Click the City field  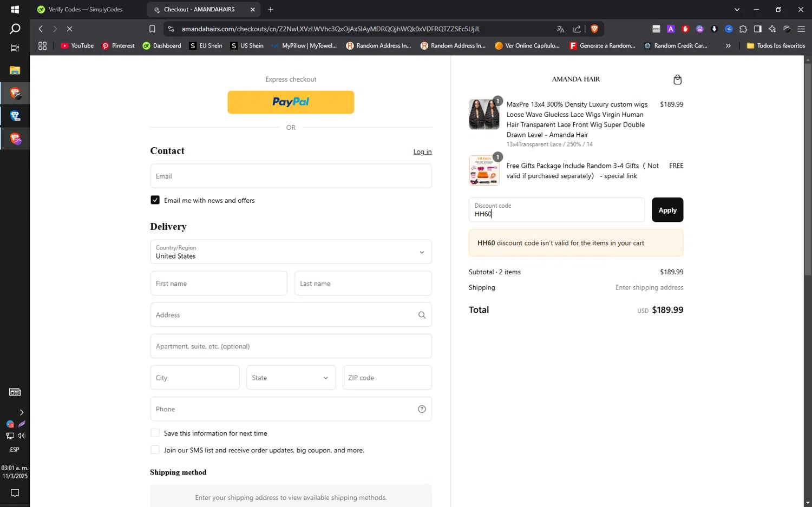pyautogui.click(x=195, y=377)
